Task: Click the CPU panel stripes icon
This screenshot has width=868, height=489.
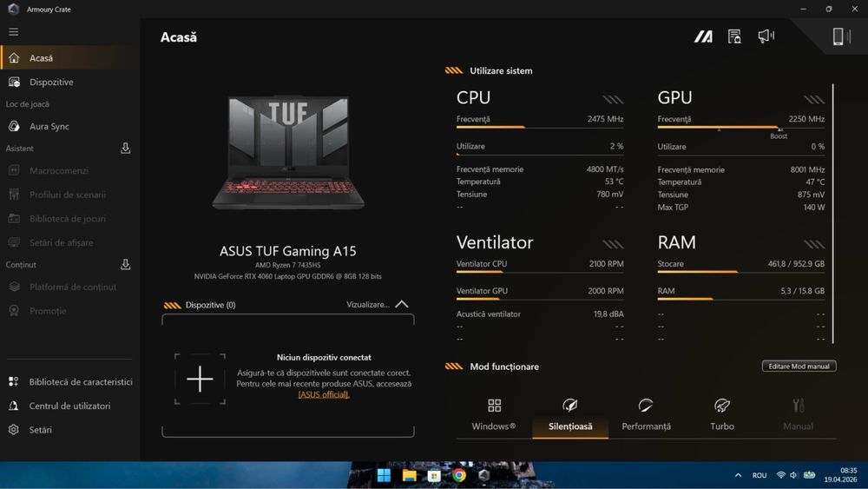Action: 613,100
